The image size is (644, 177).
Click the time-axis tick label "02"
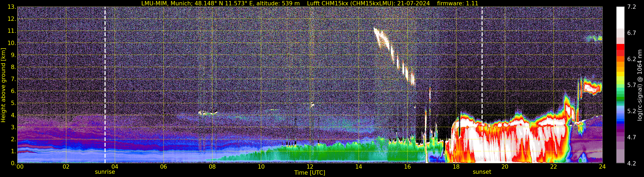click(x=66, y=167)
